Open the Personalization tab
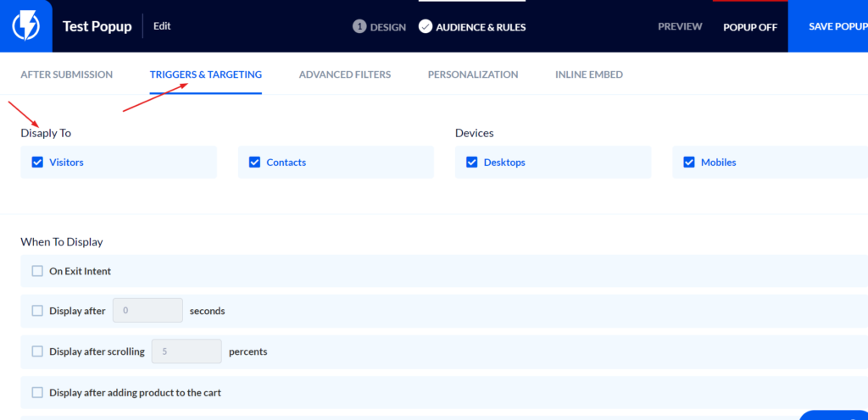This screenshot has height=420, width=868. coord(473,74)
